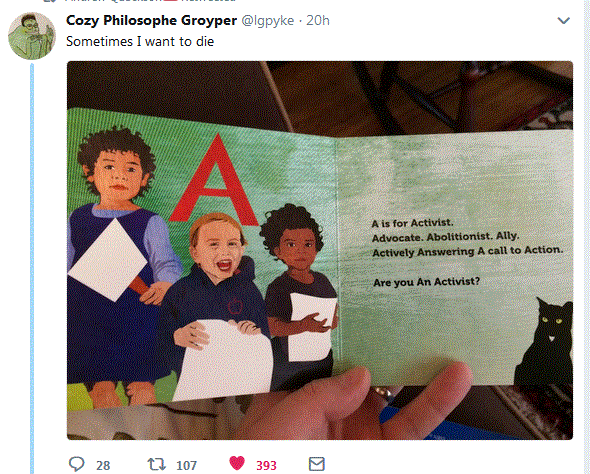Click the @lgpyke handle
Screen dimensions: 590x474
coord(268,20)
